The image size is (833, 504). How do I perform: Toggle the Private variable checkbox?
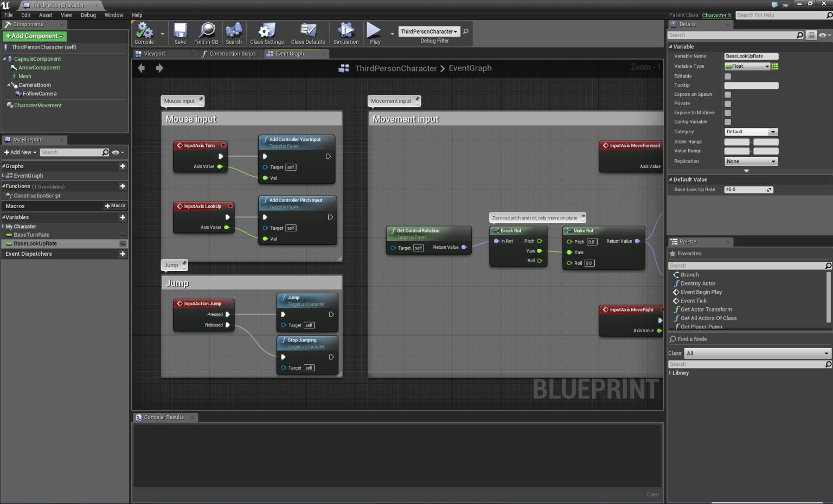[x=727, y=104]
